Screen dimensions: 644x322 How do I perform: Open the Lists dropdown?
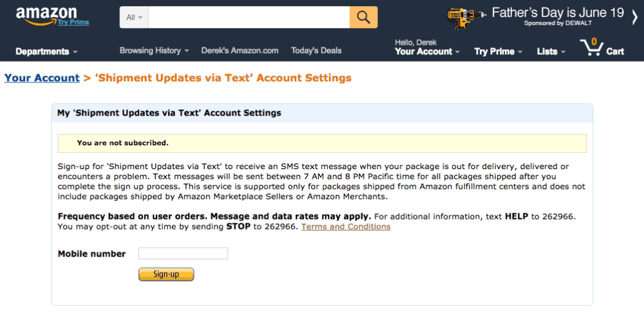(x=550, y=52)
